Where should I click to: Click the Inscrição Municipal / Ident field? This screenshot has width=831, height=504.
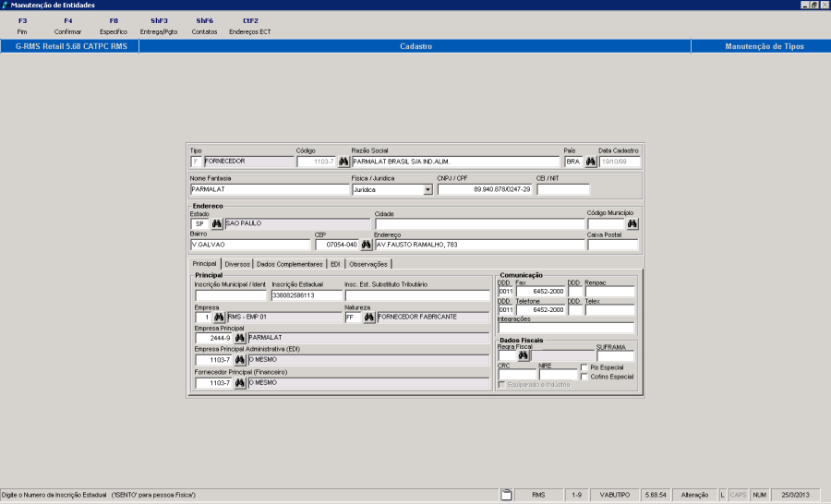[x=231, y=295]
